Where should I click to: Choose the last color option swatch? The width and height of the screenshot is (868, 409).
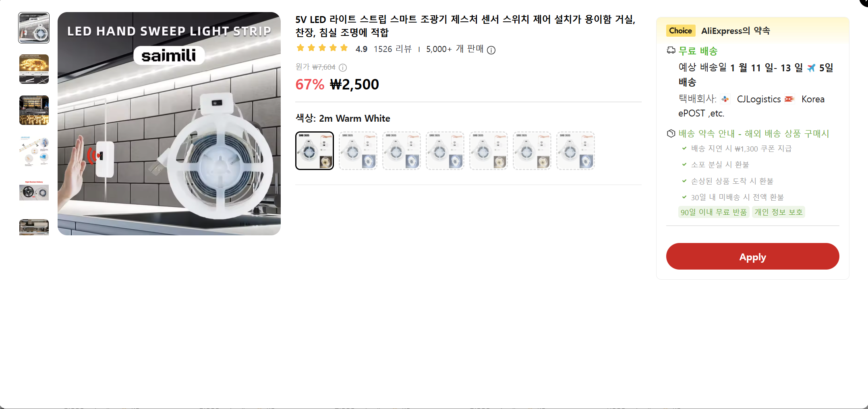click(x=576, y=151)
